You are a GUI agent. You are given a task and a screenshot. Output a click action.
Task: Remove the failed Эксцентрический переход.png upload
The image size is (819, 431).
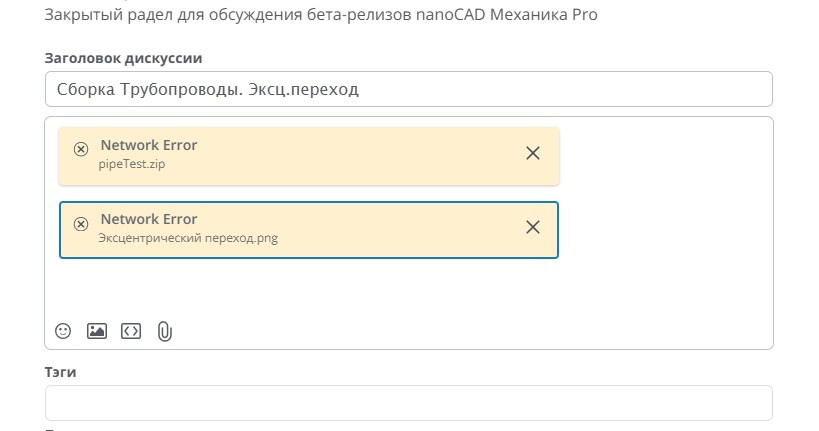533,227
